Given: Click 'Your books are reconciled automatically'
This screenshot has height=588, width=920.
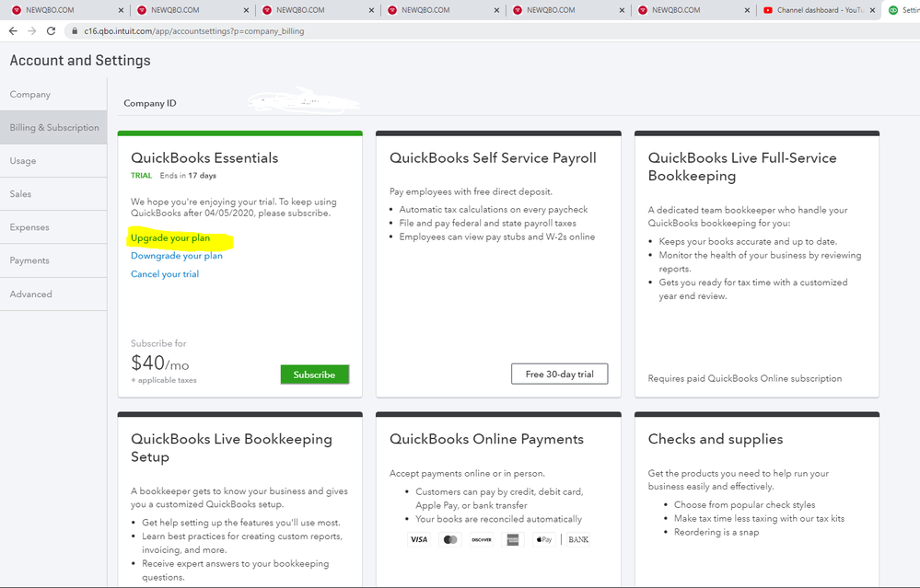Looking at the screenshot, I should pos(499,519).
